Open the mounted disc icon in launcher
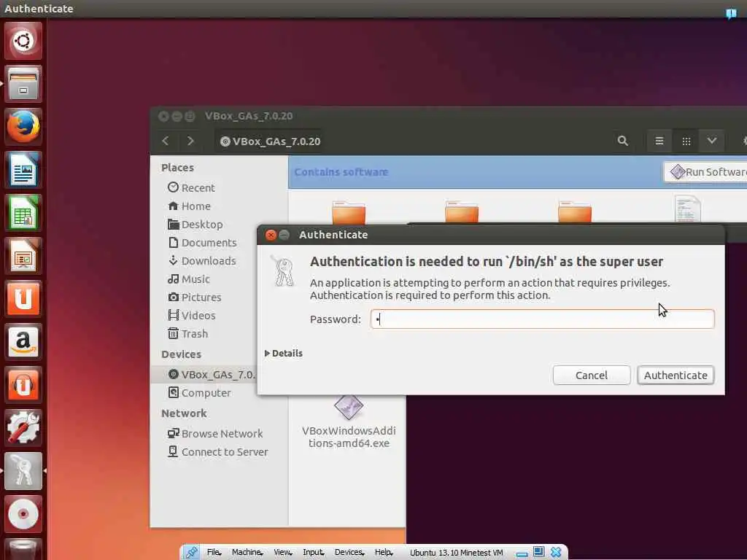The image size is (747, 560). click(x=23, y=514)
